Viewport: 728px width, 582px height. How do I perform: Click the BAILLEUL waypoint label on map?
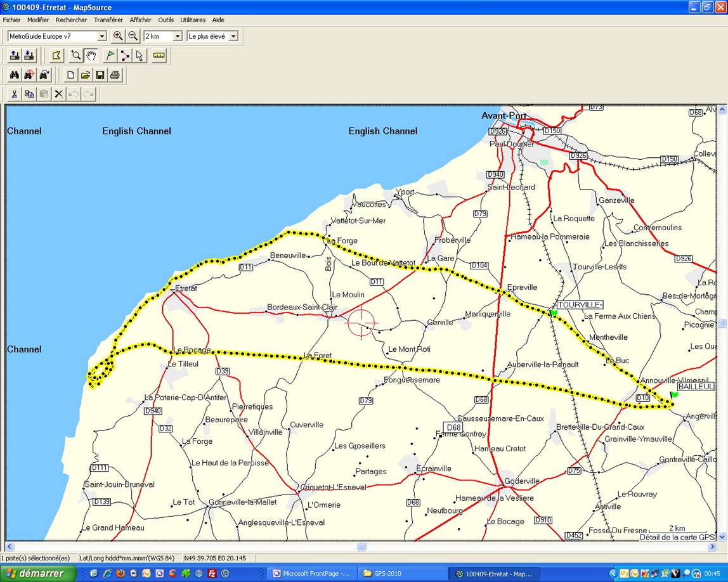pyautogui.click(x=696, y=386)
